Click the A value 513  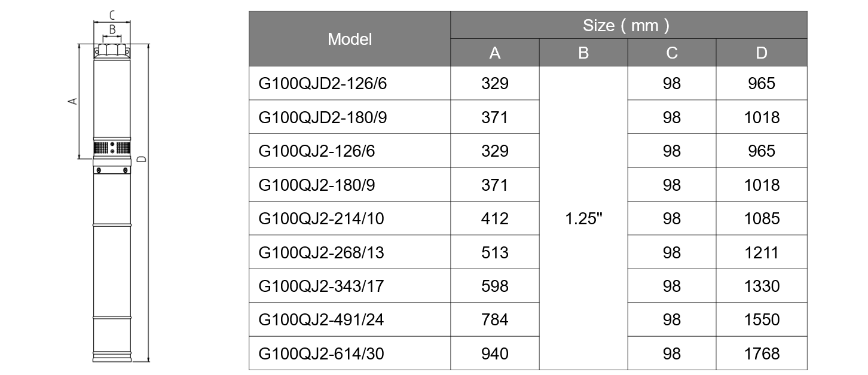pos(495,252)
